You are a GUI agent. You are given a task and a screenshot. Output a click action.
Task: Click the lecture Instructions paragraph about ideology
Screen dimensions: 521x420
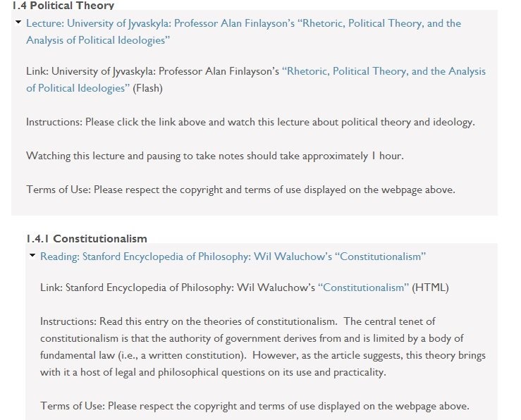coord(250,122)
